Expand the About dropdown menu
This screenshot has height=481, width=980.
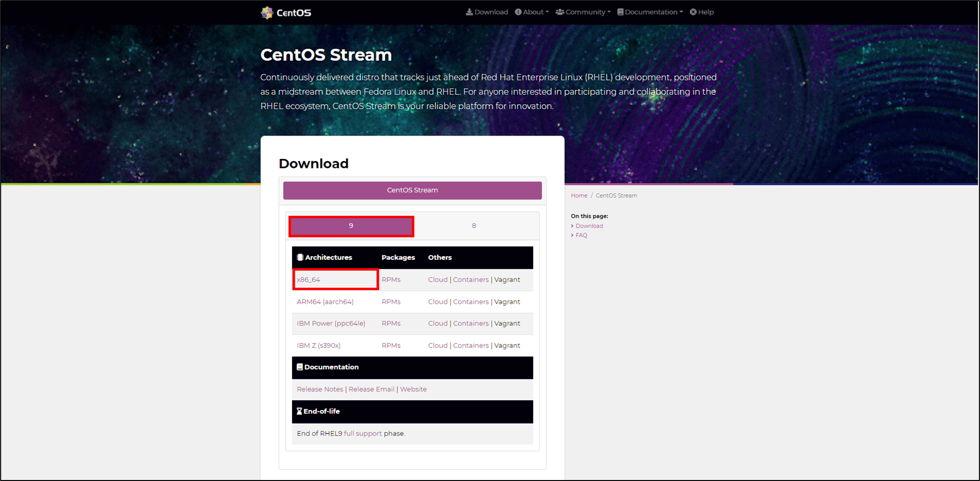(532, 12)
